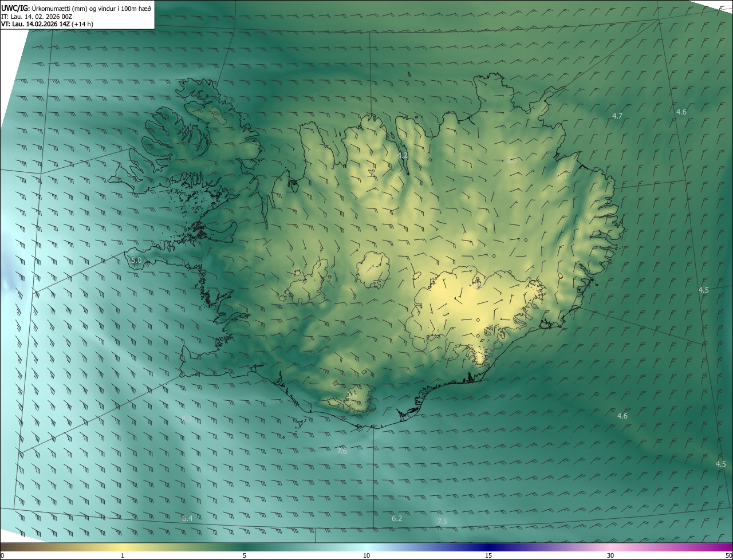733x560 pixels.
Task: Click the pink colour-scale segment above 30
Action: pos(610,547)
